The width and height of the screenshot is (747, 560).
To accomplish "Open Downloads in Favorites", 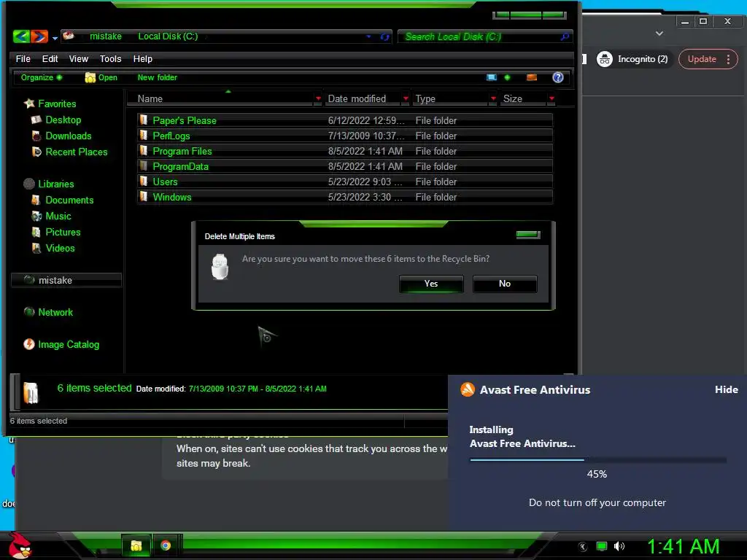I will pos(61,136).
